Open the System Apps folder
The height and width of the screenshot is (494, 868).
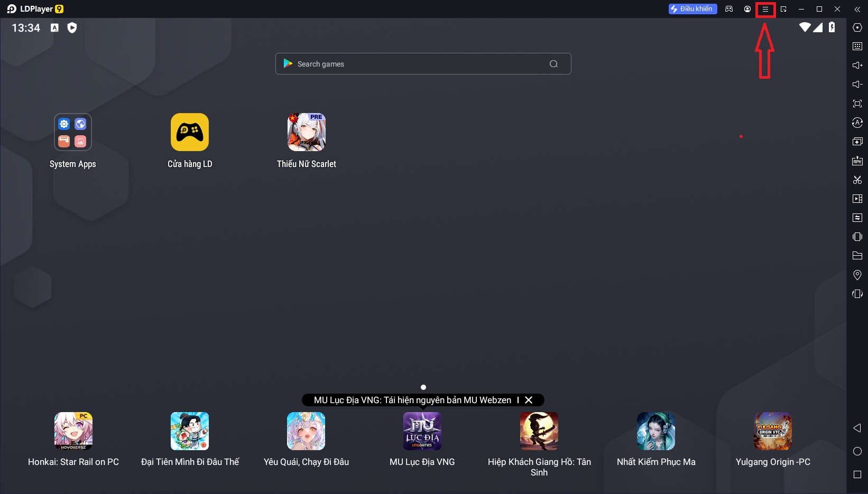pyautogui.click(x=73, y=133)
